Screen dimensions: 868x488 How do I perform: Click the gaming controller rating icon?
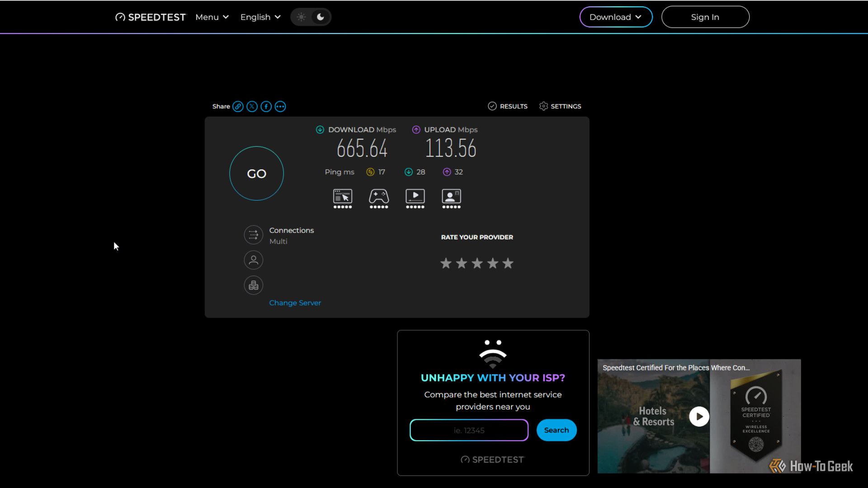click(x=379, y=198)
